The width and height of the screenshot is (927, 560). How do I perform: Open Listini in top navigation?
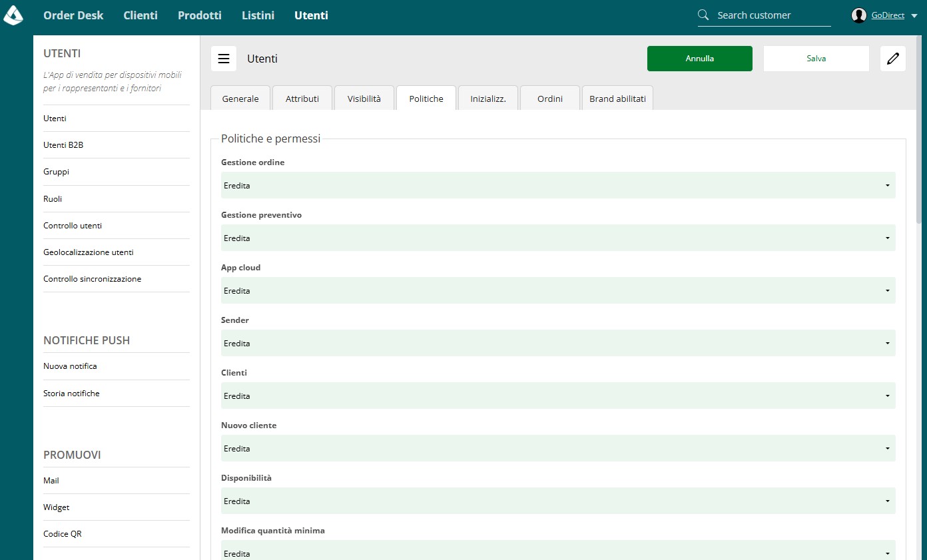click(x=258, y=15)
